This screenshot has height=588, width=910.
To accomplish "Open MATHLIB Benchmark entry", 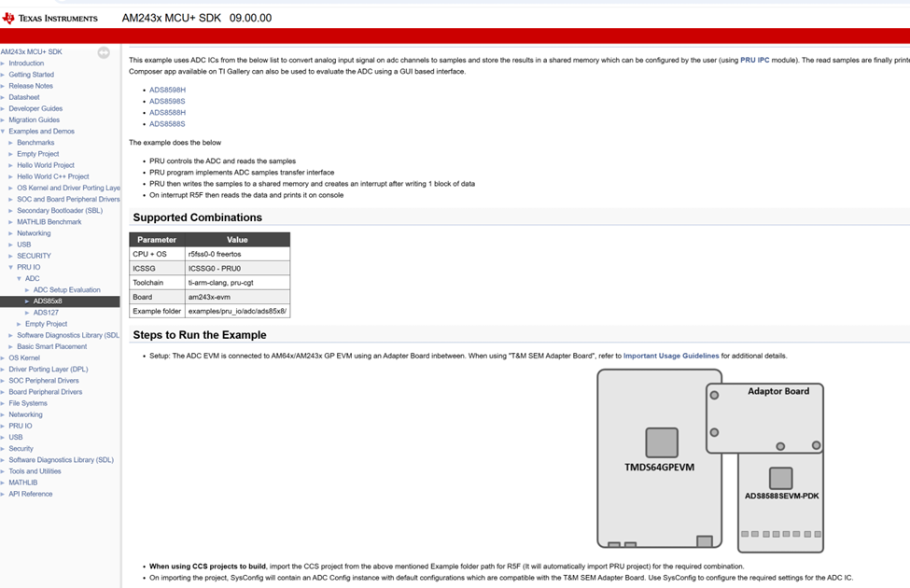I will [49, 222].
